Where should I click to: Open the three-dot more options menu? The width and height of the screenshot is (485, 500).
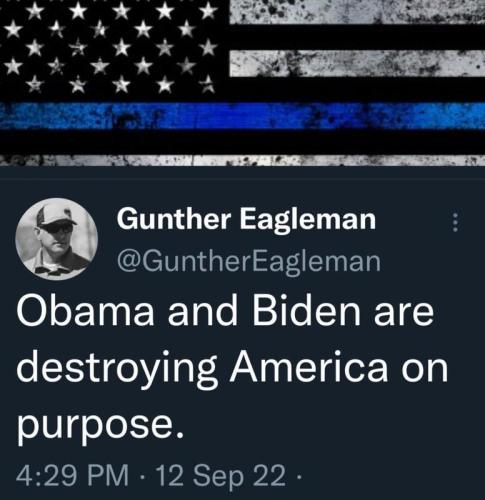[456, 223]
